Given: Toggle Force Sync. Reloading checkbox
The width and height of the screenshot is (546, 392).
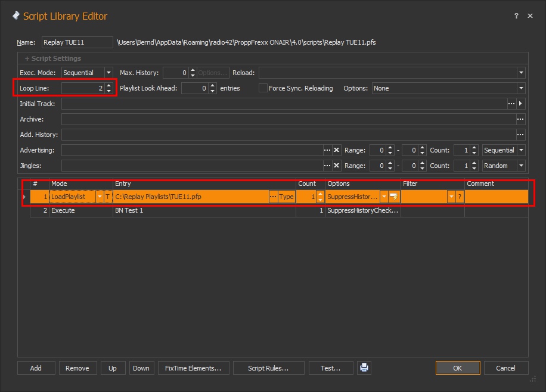Looking at the screenshot, I should point(263,88).
